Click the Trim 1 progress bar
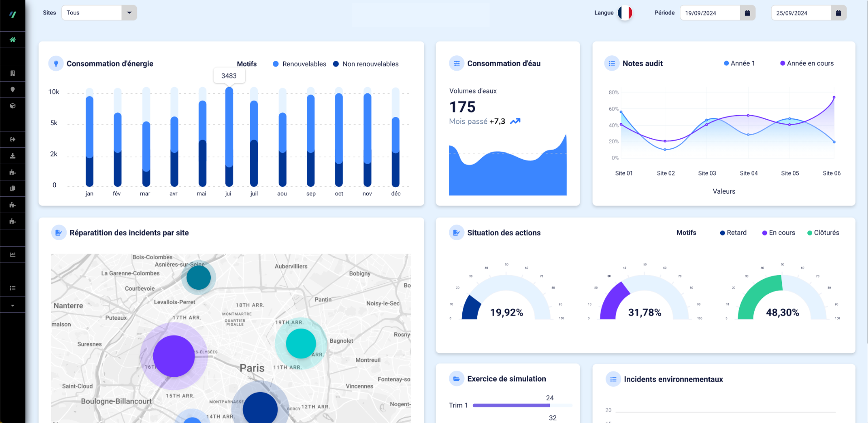 point(511,405)
